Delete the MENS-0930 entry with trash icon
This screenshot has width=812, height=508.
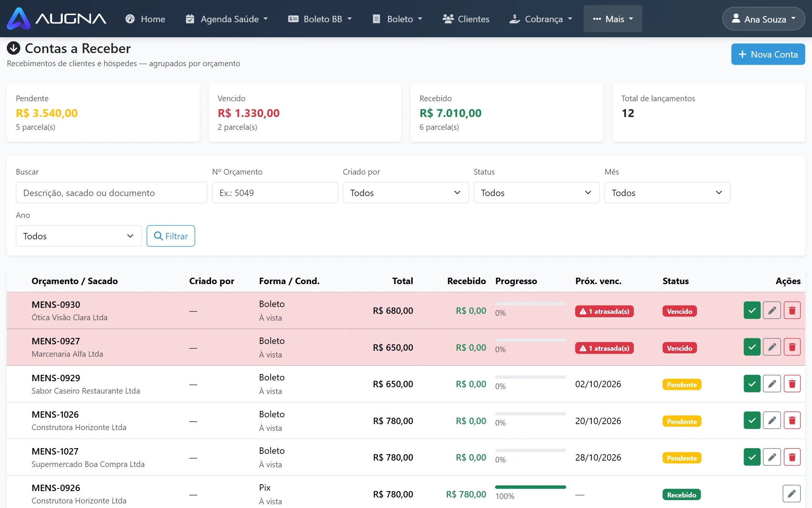pos(792,310)
